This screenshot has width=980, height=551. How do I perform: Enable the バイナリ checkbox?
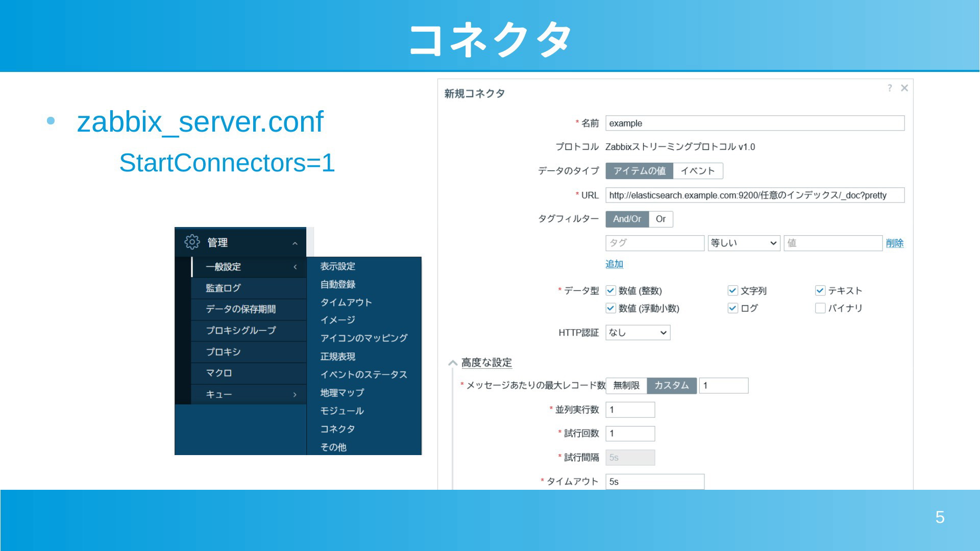click(820, 308)
